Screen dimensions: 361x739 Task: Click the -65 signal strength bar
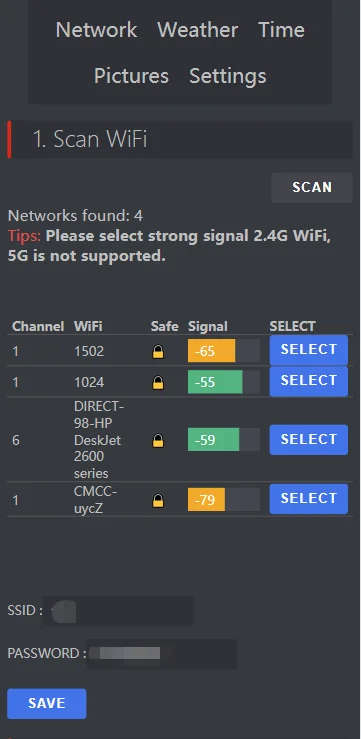pyautogui.click(x=224, y=351)
